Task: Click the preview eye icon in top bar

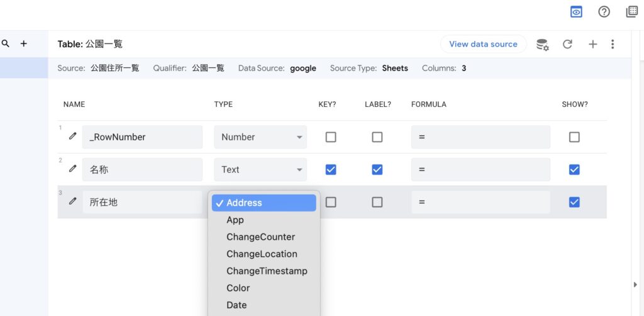Action: tap(576, 12)
